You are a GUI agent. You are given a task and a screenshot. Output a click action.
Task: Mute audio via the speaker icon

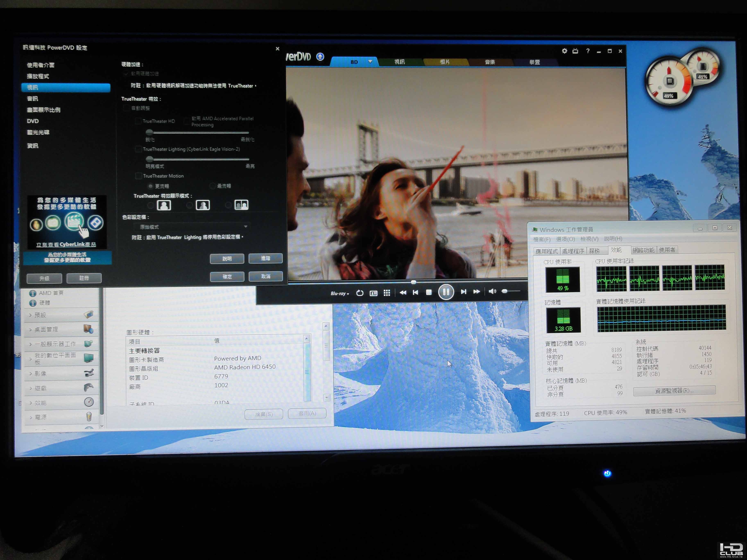click(492, 291)
